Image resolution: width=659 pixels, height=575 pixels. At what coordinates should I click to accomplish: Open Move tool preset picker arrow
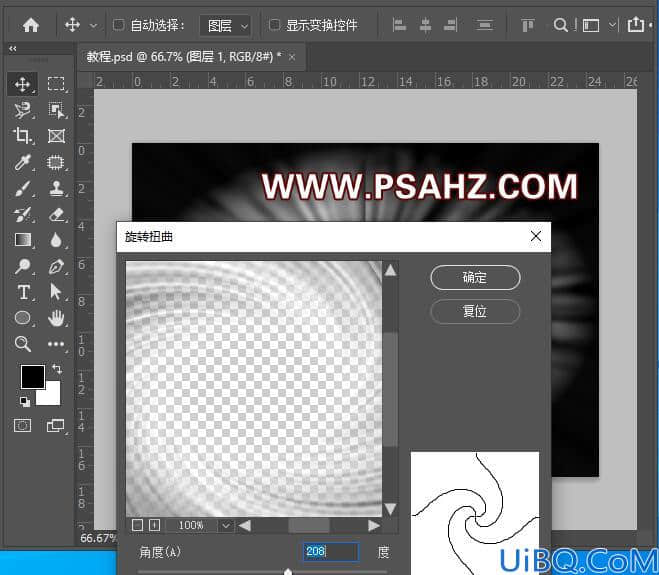click(x=93, y=26)
